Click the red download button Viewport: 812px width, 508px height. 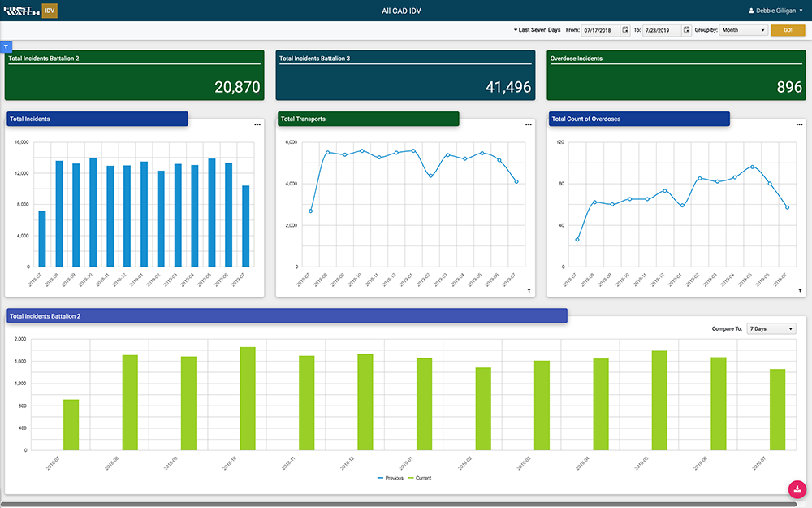point(797,488)
